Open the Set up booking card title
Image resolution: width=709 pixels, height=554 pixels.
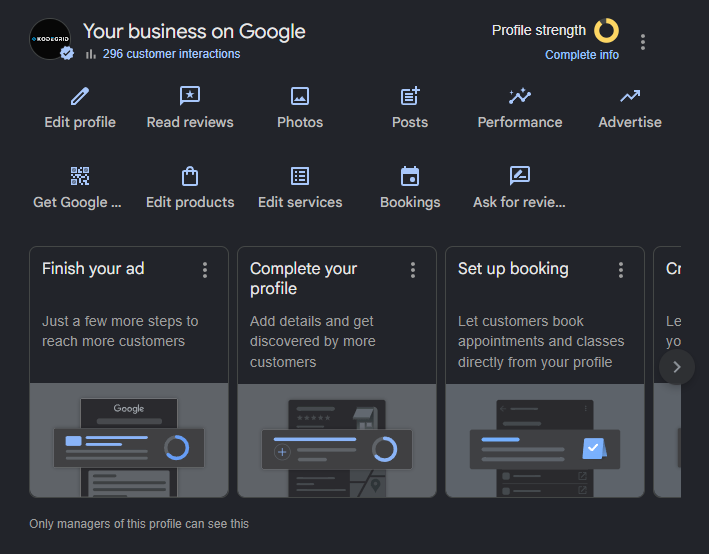coord(513,269)
